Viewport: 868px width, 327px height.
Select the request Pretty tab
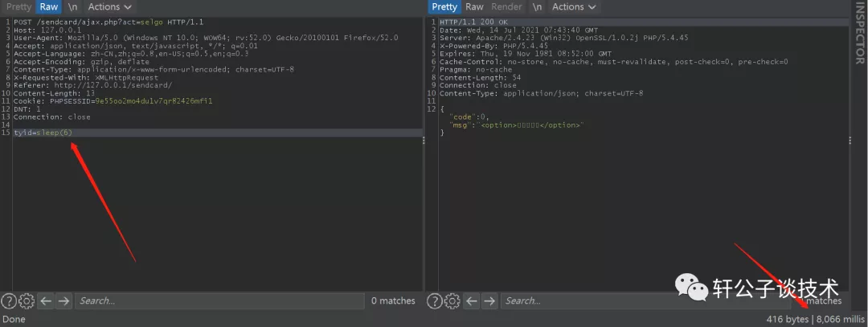[19, 7]
